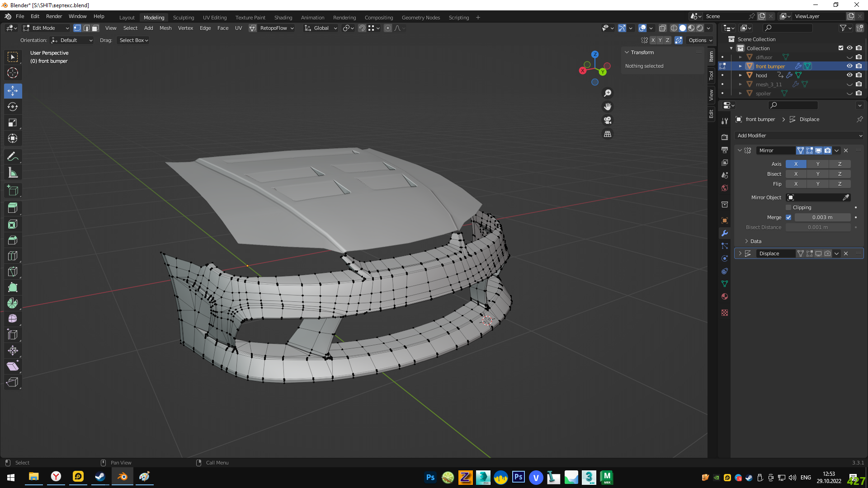Expand the Displace modifier panel

[740, 253]
